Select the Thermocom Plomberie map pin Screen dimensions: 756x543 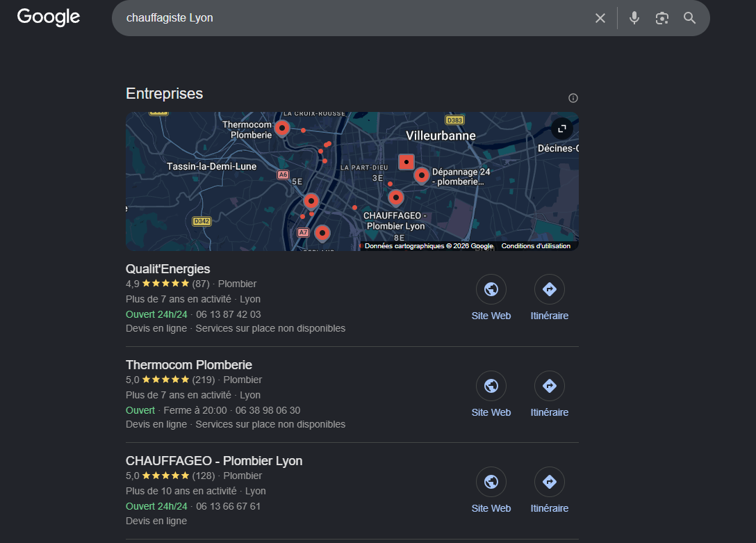pyautogui.click(x=282, y=129)
